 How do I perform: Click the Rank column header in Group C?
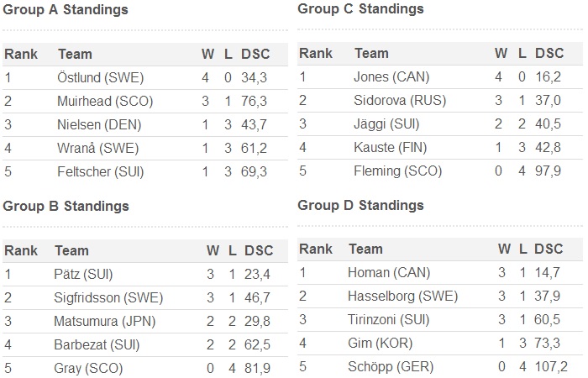316,53
